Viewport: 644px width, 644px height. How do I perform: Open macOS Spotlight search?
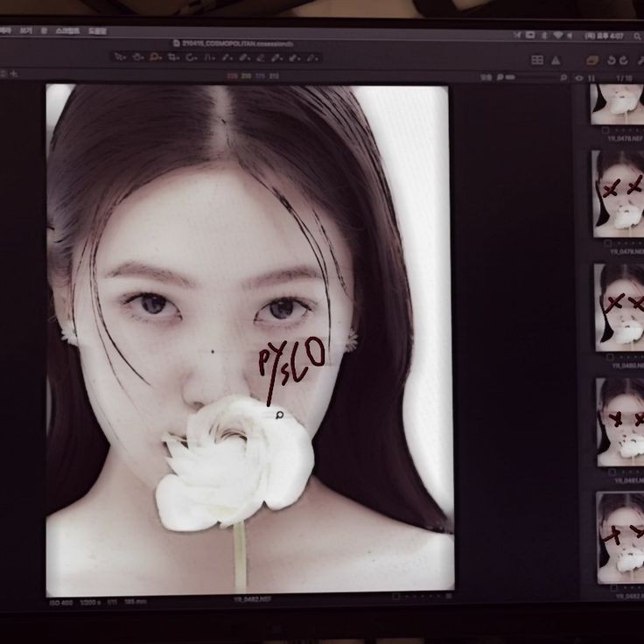point(637,36)
